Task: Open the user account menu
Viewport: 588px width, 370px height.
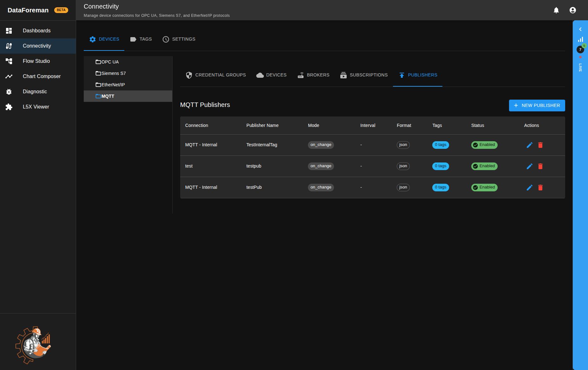Action: point(572,10)
